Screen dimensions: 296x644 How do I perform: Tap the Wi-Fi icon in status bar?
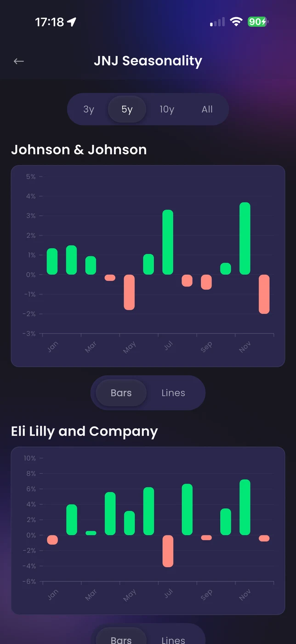(236, 22)
